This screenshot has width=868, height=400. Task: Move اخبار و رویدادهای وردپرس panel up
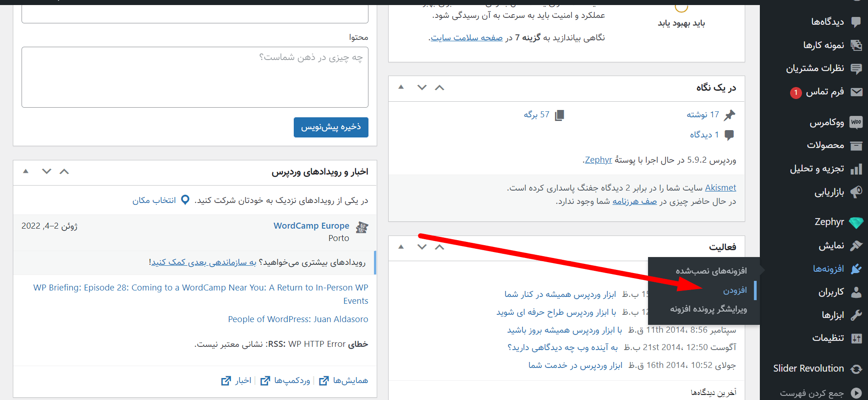[64, 171]
